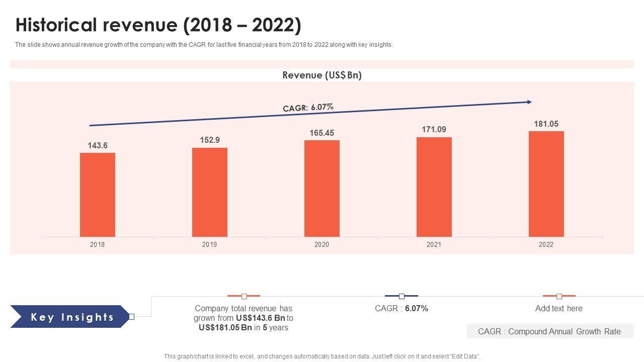Click the small square connector beside Key Insights
The height and width of the screenshot is (362, 644).
click(132, 317)
